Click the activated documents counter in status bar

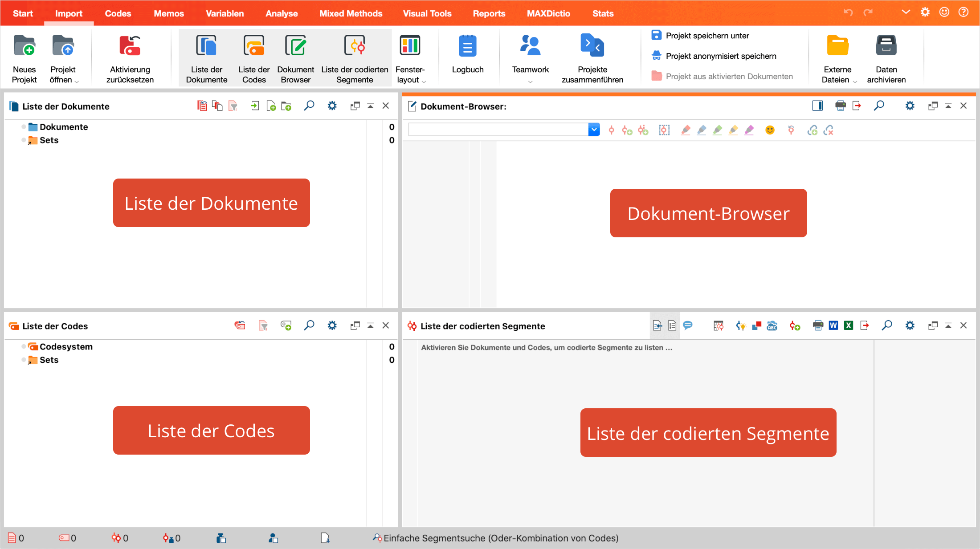point(16,538)
